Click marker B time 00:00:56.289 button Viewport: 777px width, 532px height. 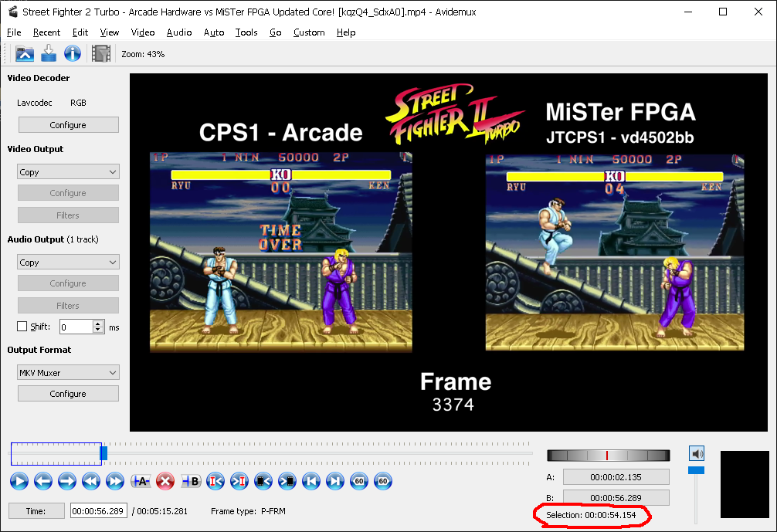[616, 498]
